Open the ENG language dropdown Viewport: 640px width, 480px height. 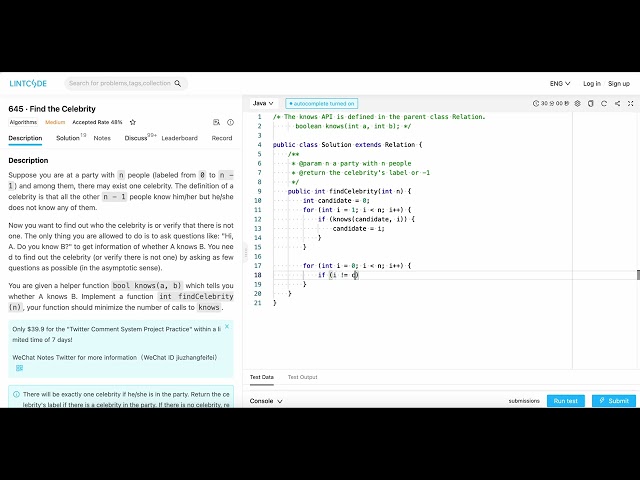pos(560,84)
